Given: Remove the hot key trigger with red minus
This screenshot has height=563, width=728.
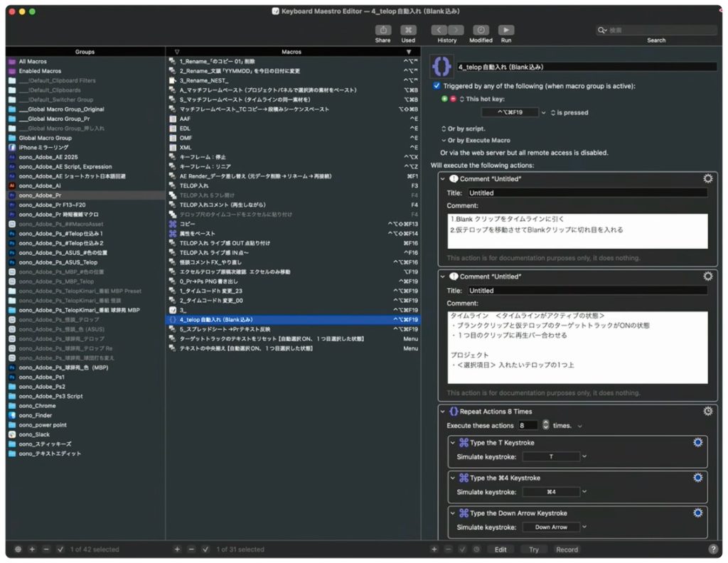Looking at the screenshot, I should [x=452, y=99].
